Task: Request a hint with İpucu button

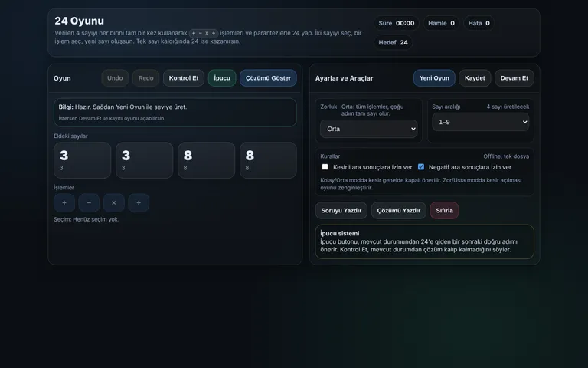Action: pos(222,78)
